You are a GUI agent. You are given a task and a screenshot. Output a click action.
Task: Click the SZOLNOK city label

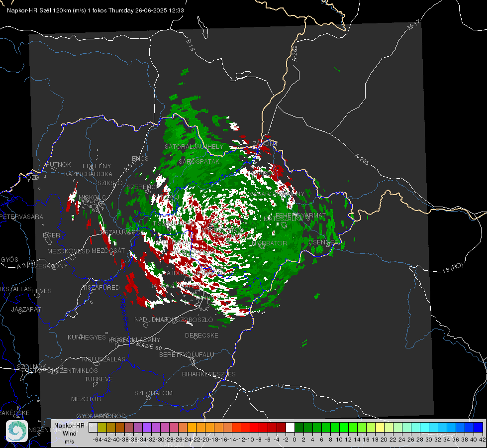tap(32, 367)
